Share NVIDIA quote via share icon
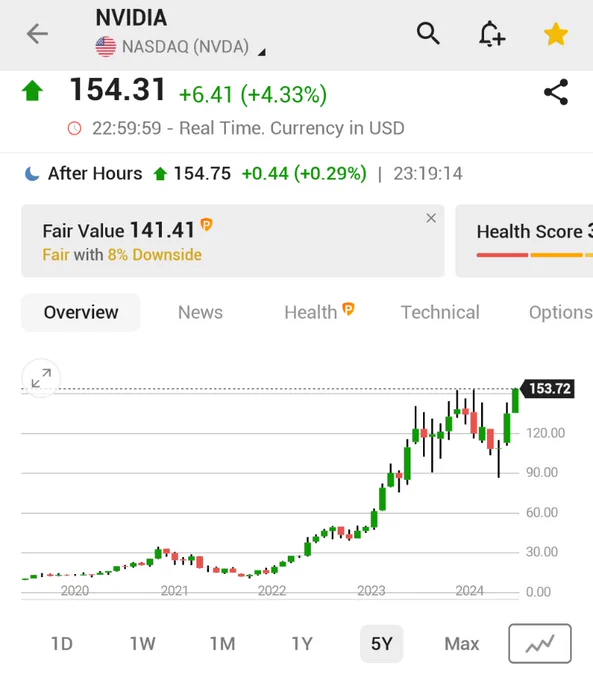 [556, 92]
